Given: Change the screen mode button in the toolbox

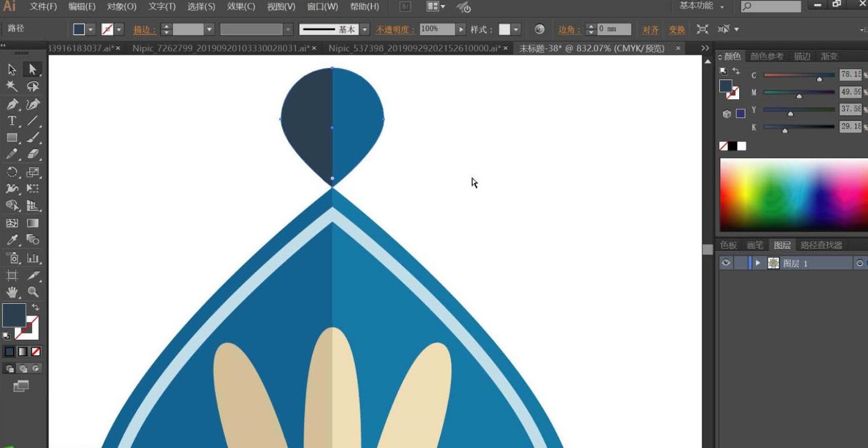Looking at the screenshot, I should [21, 386].
